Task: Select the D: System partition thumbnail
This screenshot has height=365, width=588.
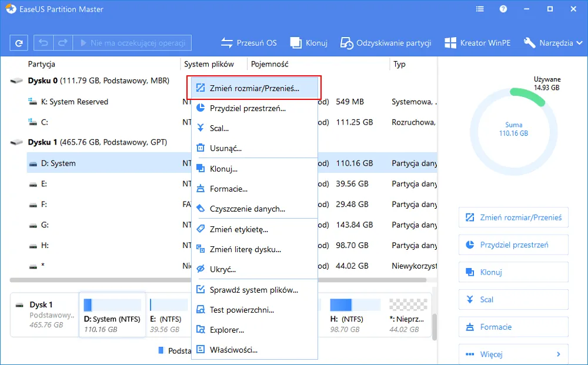Action: coord(112,315)
